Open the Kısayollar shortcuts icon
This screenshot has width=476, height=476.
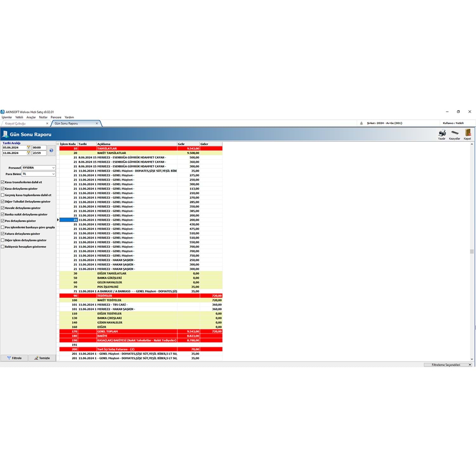(x=454, y=133)
